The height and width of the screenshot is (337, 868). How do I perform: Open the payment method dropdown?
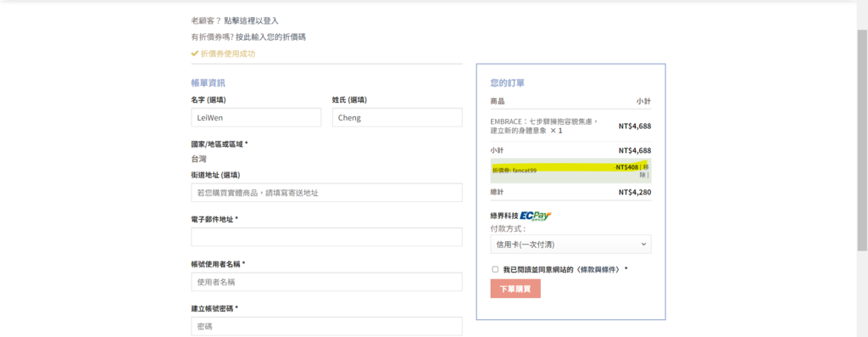pyautogui.click(x=570, y=244)
